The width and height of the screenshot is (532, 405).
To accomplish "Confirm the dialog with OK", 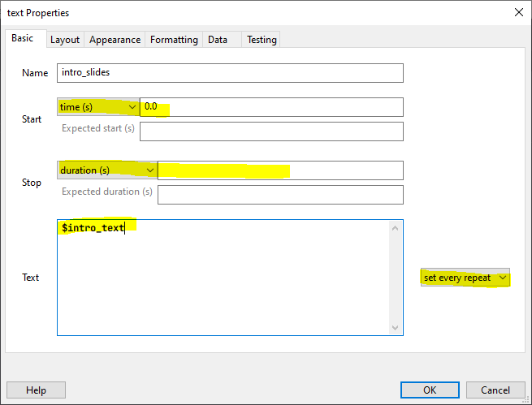I will tap(430, 390).
